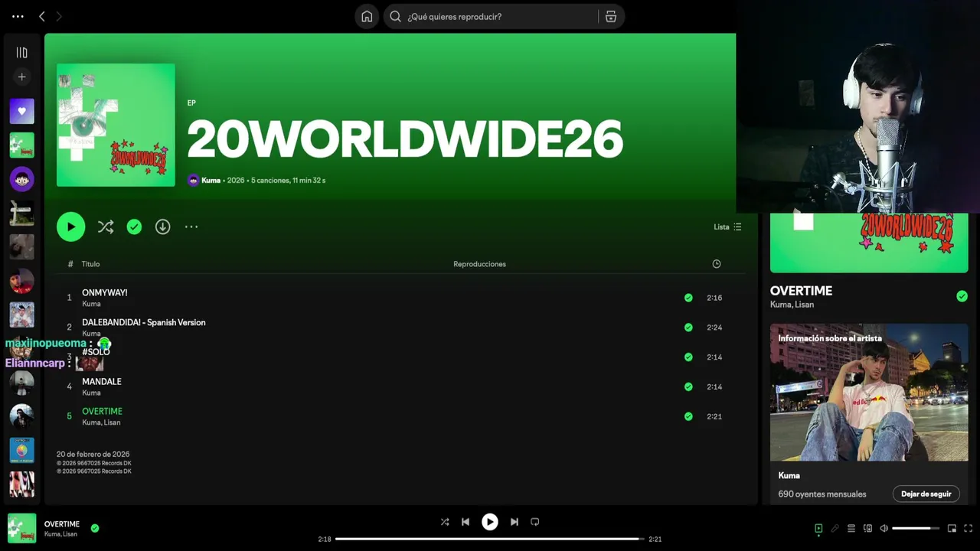This screenshot has width=980, height=551.
Task: Click OVERTIME title in bottom player bar
Action: pos(62,524)
